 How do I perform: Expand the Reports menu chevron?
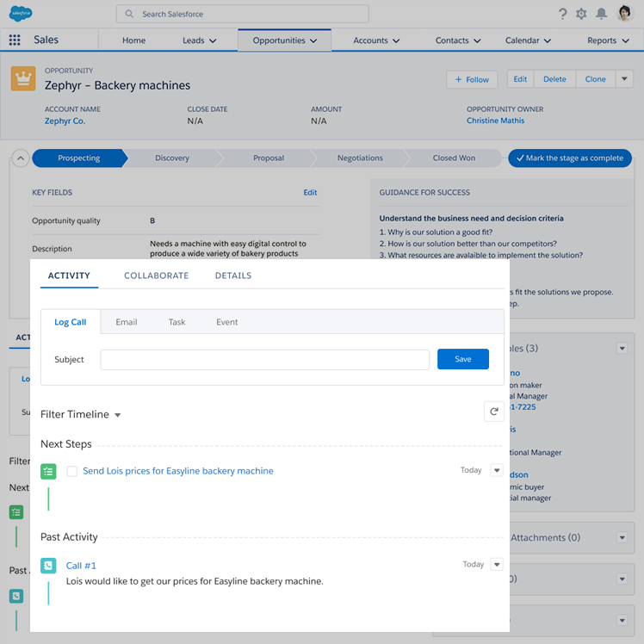coord(626,40)
